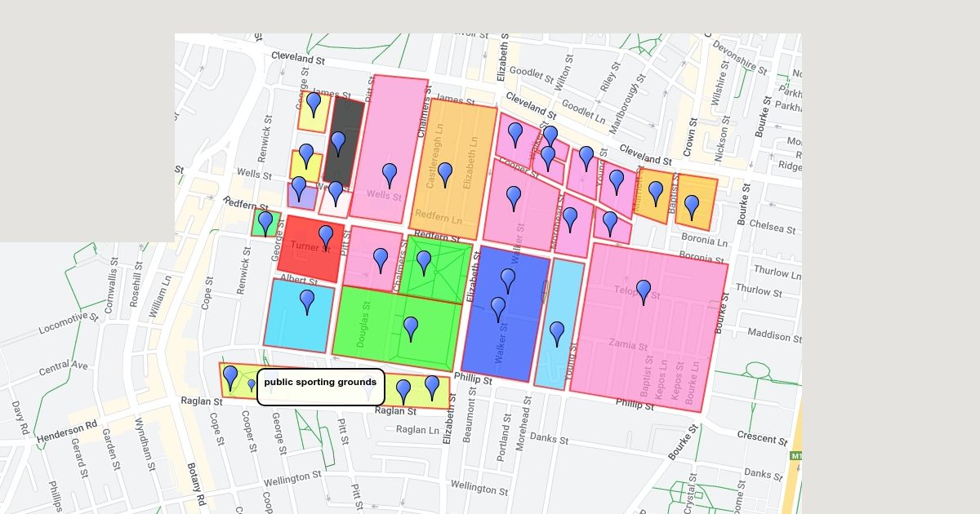
Task: Click the pin in the large green Douglas St block
Action: pyautogui.click(x=411, y=328)
